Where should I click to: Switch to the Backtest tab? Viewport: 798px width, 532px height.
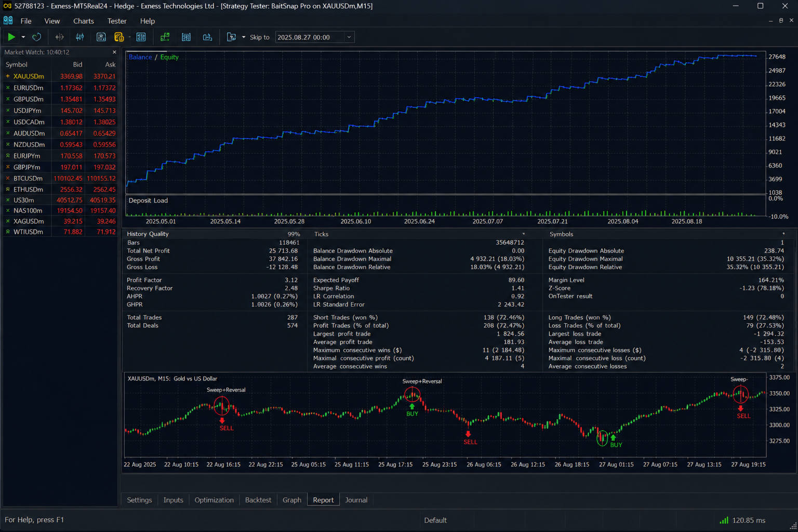coord(258,500)
